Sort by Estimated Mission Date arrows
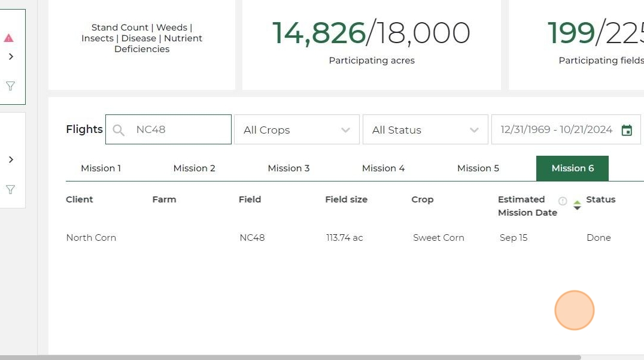Screen dimensions: 644x360 pyautogui.click(x=577, y=205)
